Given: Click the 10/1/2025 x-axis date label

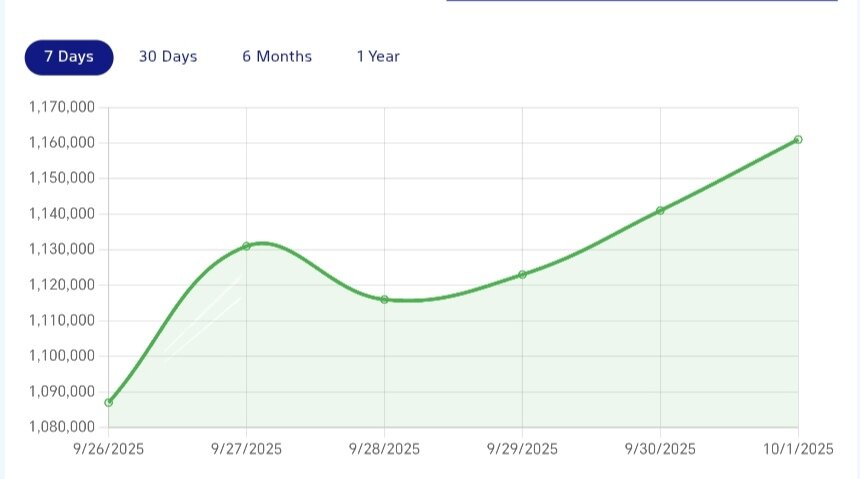Looking at the screenshot, I should tap(799, 449).
